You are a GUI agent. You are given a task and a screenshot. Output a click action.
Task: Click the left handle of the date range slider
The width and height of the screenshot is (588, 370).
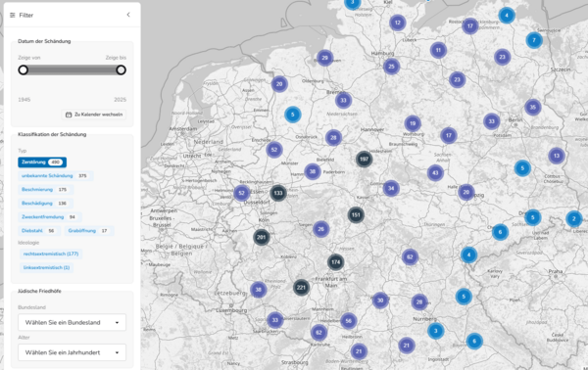(24, 70)
